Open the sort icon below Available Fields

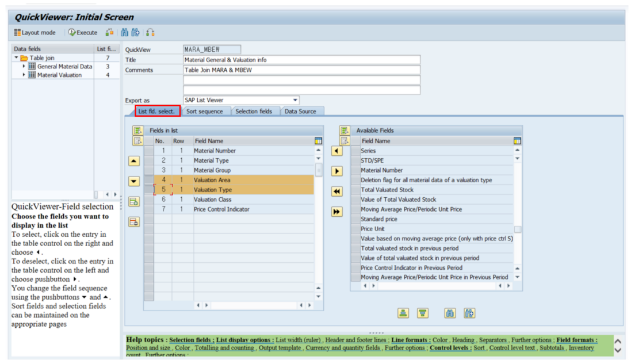(403, 313)
